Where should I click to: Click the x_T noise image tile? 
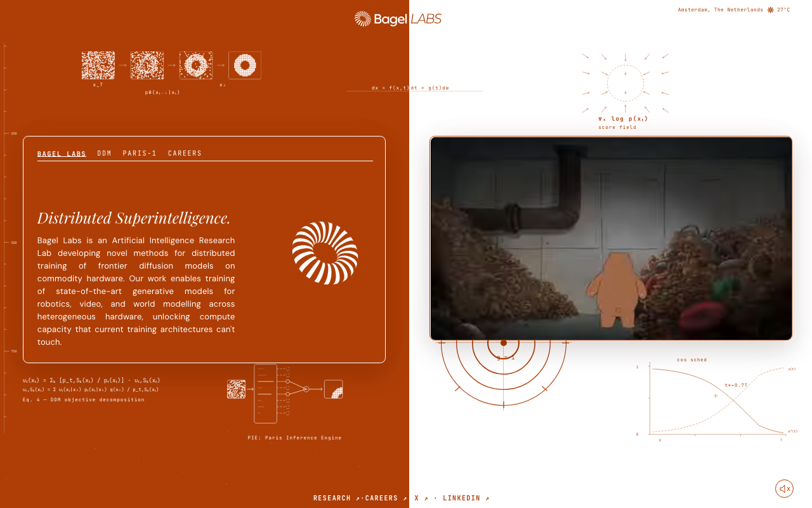click(98, 65)
